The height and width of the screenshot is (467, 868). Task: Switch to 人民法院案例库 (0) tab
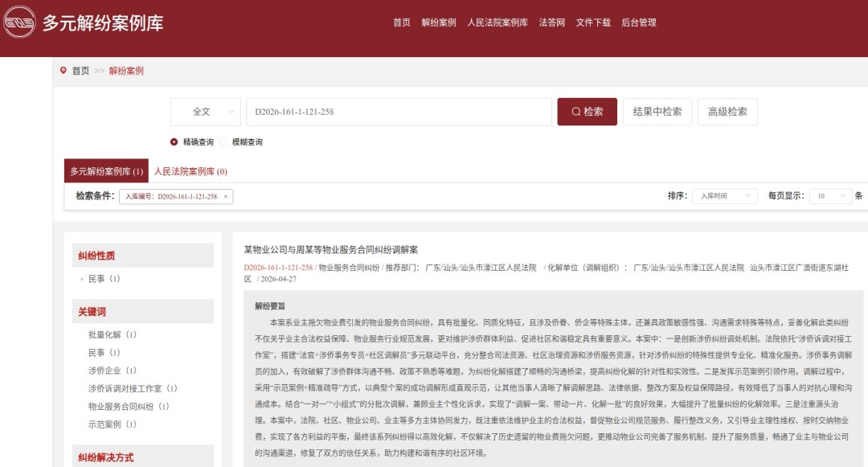pos(190,171)
